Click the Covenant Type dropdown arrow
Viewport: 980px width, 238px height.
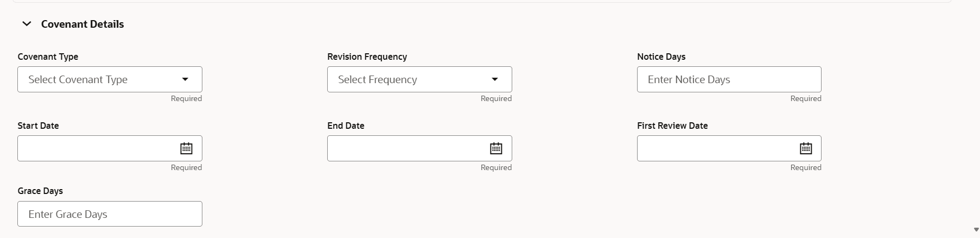pos(185,79)
